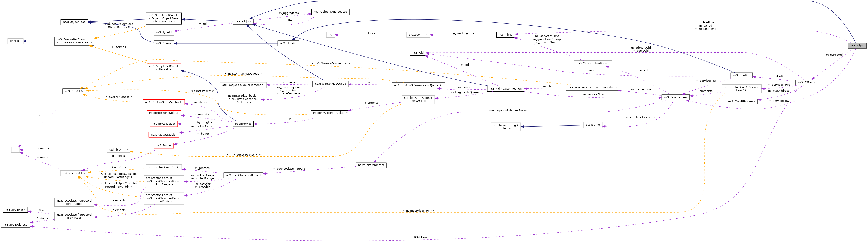Viewport: 868px width, 242px height.
Task: Open the ns3::Ipv4Mask node
Action: [x=15, y=210]
